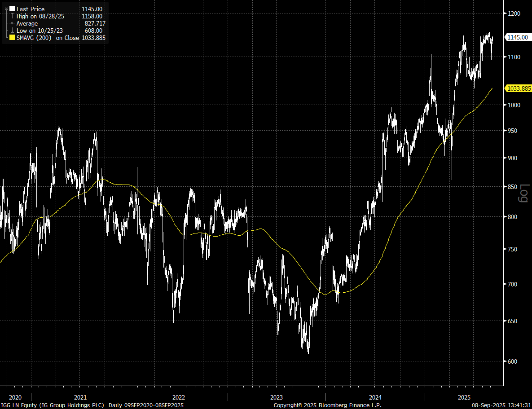Collapse the legend with the minus box
The image size is (532, 409).
pos(6,9)
